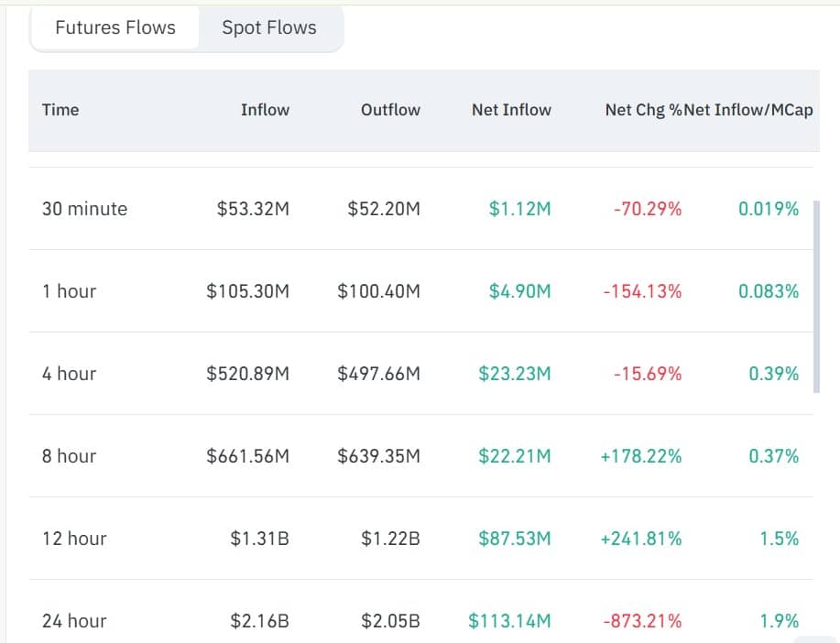Switch to the Spot Flows tab

tap(268, 27)
